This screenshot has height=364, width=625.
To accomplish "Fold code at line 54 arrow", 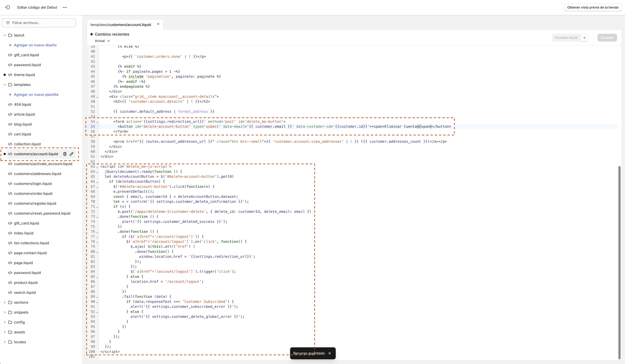I will click(x=97, y=122).
